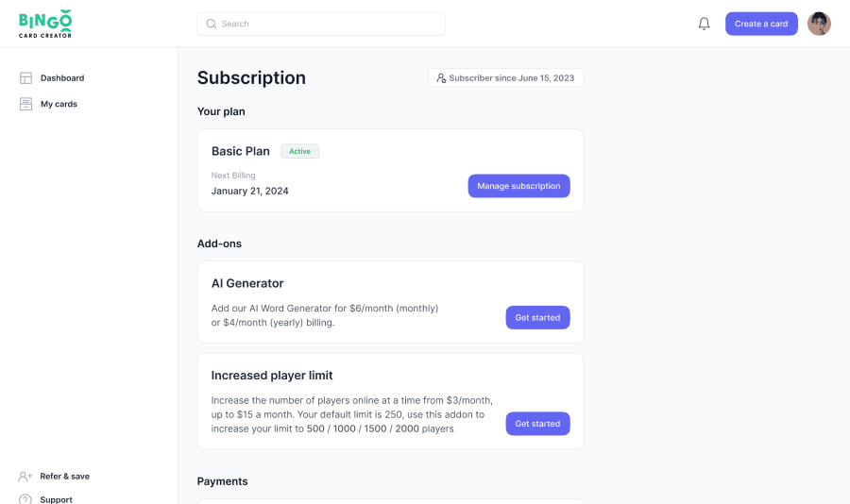850x504 pixels.
Task: Click the Support question mark icon
Action: coord(25,499)
